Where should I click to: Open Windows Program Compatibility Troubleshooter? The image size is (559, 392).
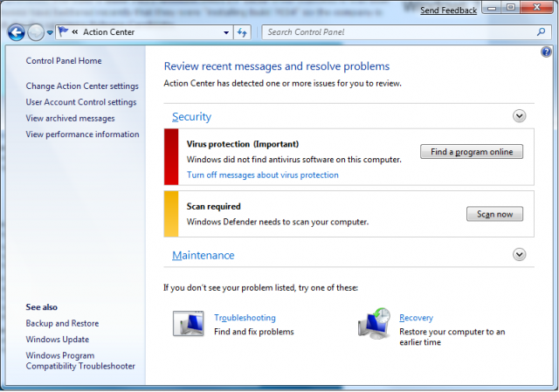pos(80,361)
